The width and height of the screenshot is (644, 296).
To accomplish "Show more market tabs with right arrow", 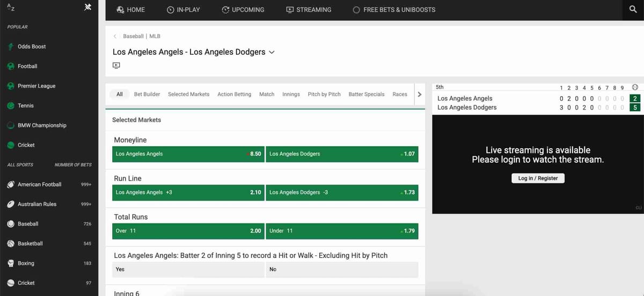I will click(x=420, y=95).
